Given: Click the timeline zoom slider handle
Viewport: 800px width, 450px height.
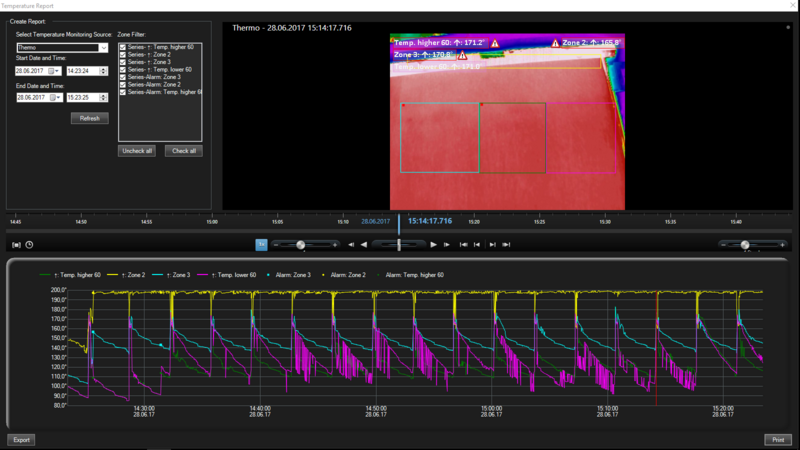Looking at the screenshot, I should point(745,245).
